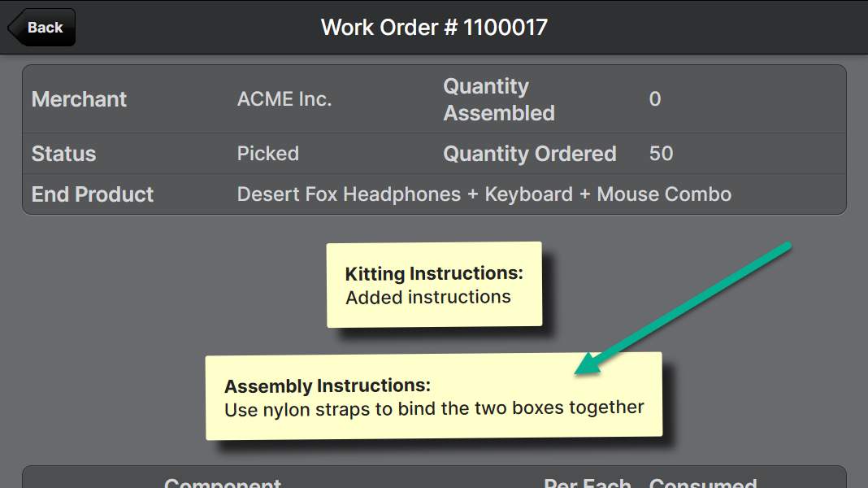Click the ACME Inc. merchant value

tap(284, 99)
